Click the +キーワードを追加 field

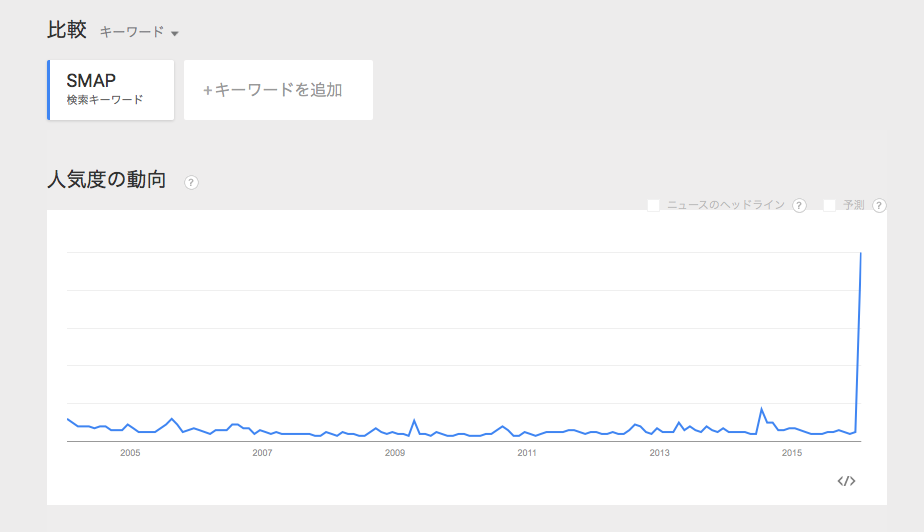pyautogui.click(x=278, y=90)
